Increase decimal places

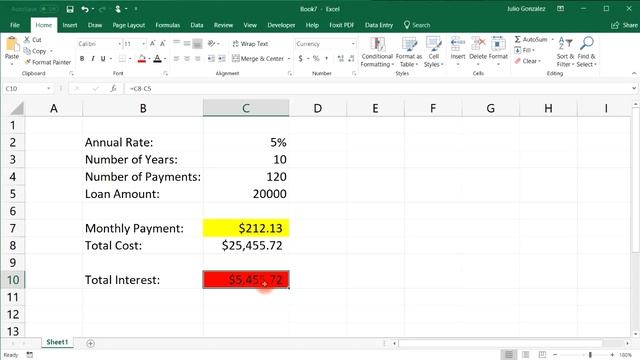(x=340, y=59)
